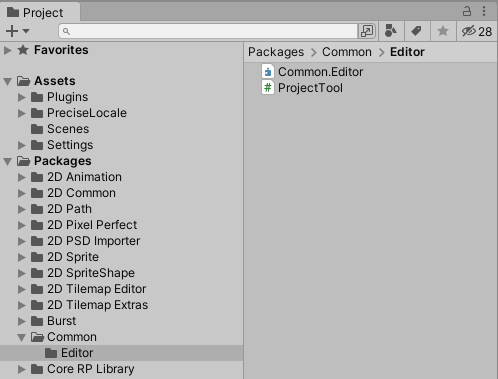Screen dimensions: 498x379
Task: Expand the Core RP Library arrow
Action: (x=21, y=369)
